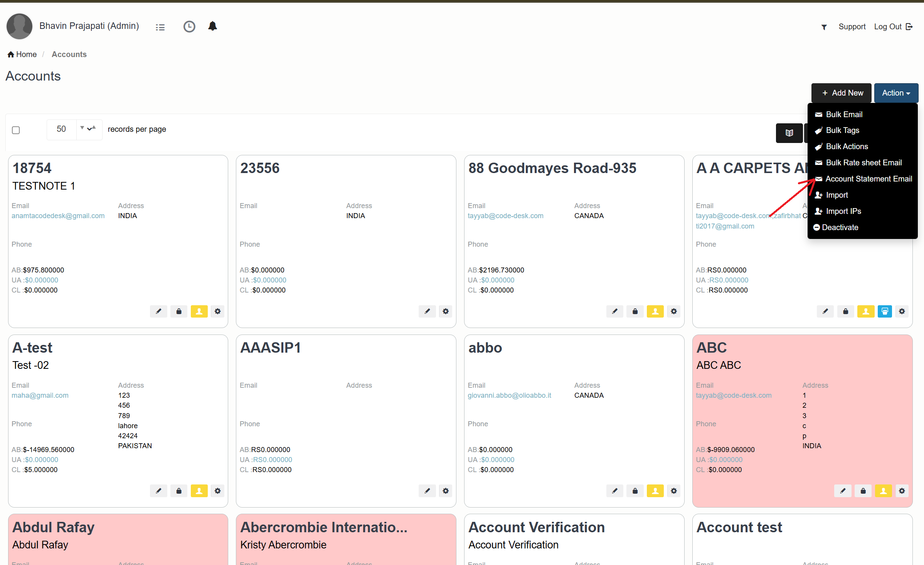
Task: Collapse the Action dropdown button
Action: point(896,93)
